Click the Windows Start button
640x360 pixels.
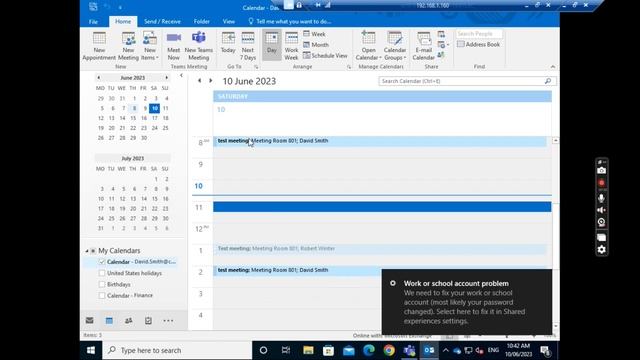91,350
